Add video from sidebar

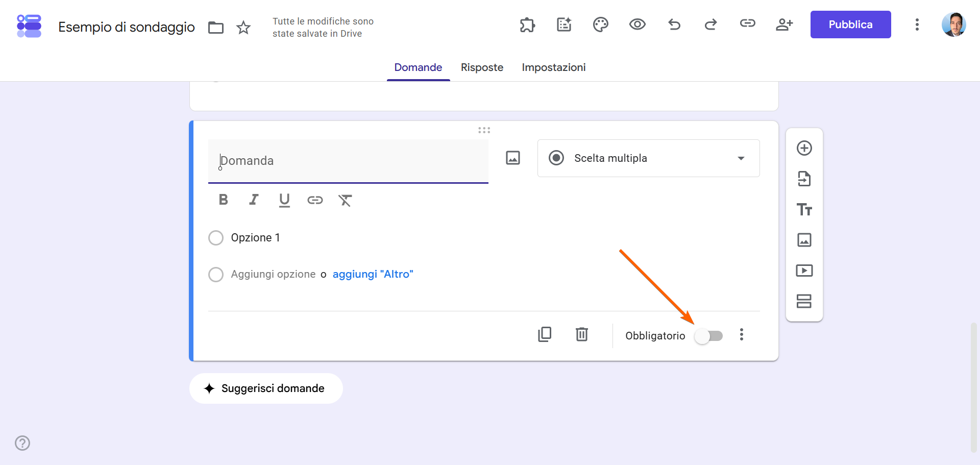point(804,271)
